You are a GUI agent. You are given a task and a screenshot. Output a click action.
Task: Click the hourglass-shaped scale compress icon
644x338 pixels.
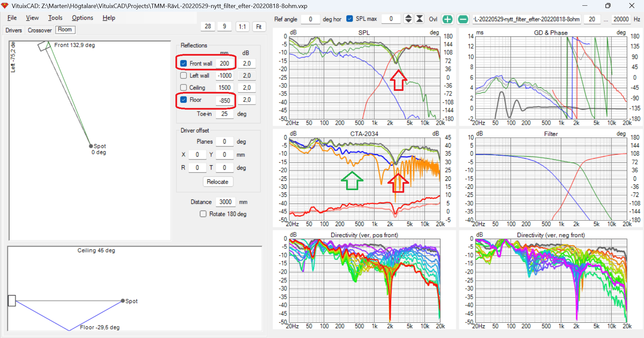click(419, 19)
